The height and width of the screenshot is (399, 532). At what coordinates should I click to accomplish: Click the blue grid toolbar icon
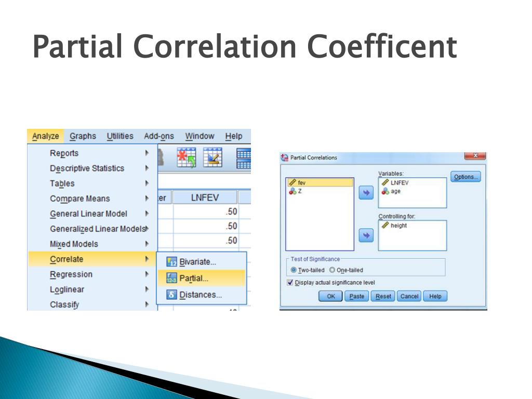click(243, 158)
